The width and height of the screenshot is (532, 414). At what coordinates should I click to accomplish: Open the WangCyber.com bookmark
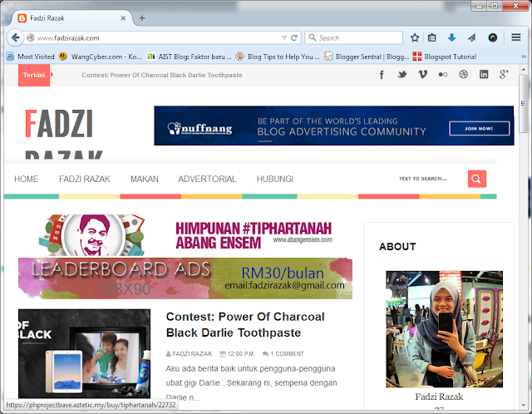coord(100,57)
